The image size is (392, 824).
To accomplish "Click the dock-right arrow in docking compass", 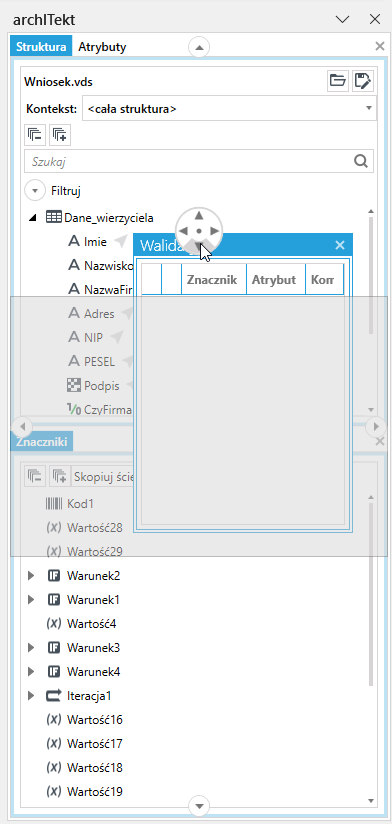I will 214,231.
